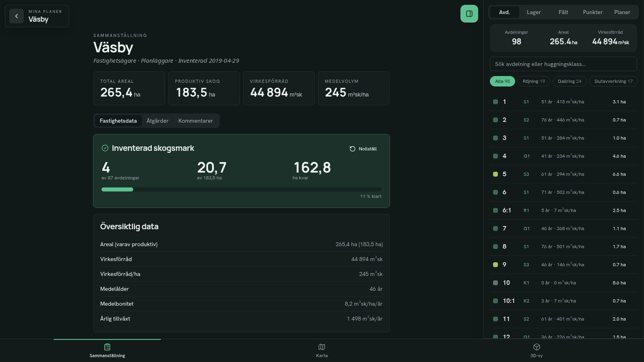This screenshot has height=362, width=644.
Task: Click the Inventerad skogsmark check circle icon
Action: click(x=105, y=148)
